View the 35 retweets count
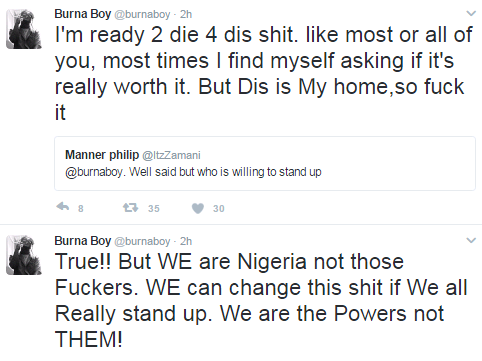 tap(154, 209)
